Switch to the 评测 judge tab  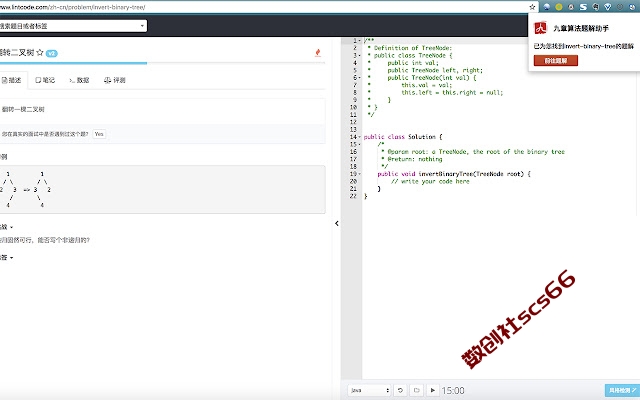coord(115,80)
